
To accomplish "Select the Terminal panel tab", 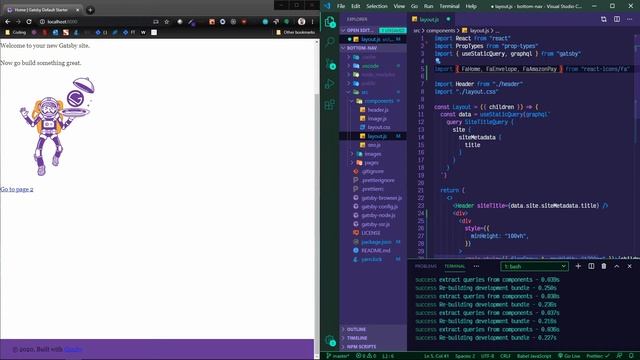I will click(x=454, y=266).
